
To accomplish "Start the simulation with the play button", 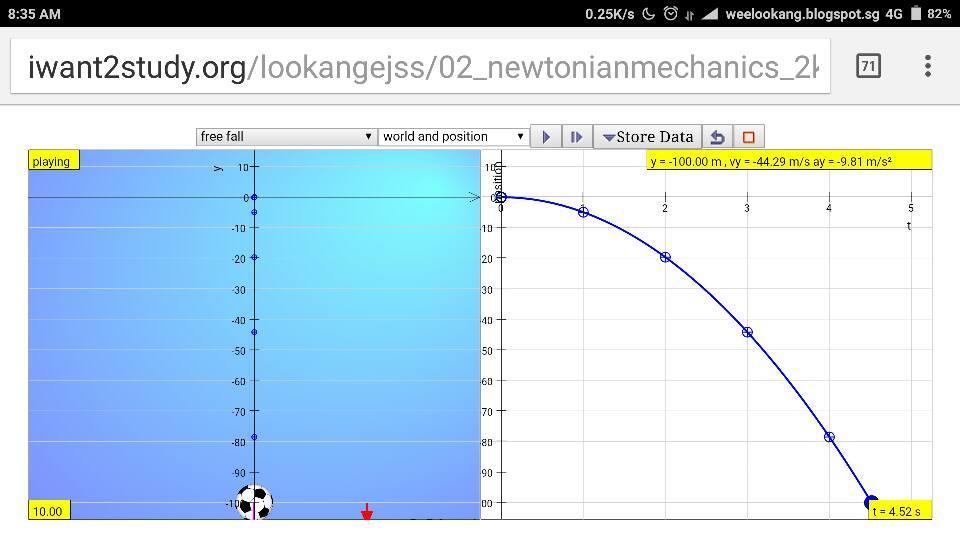I will point(546,137).
